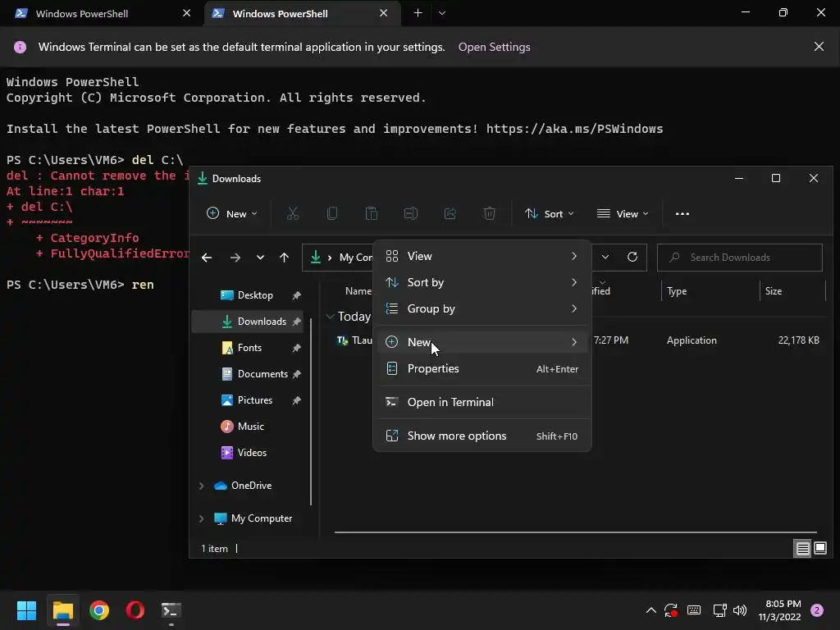Open the Fonts folder in sidebar
Viewport: 840px width, 630px height.
coord(248,348)
